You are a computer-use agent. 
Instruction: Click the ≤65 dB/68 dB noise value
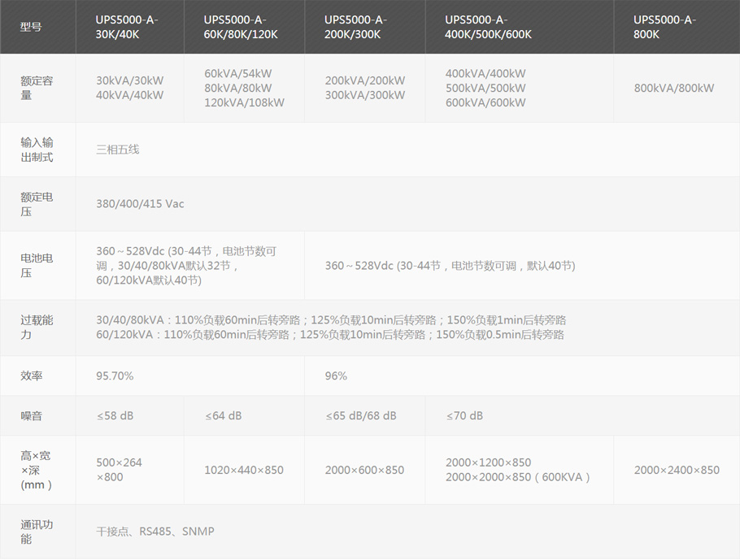click(361, 415)
